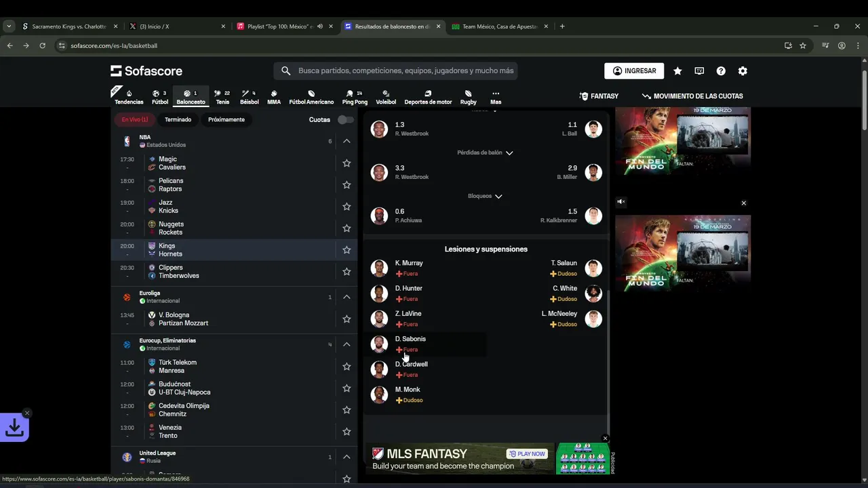868x488 pixels.
Task: Click PLAY NOW in MLS Fantasy banner
Action: point(528,454)
